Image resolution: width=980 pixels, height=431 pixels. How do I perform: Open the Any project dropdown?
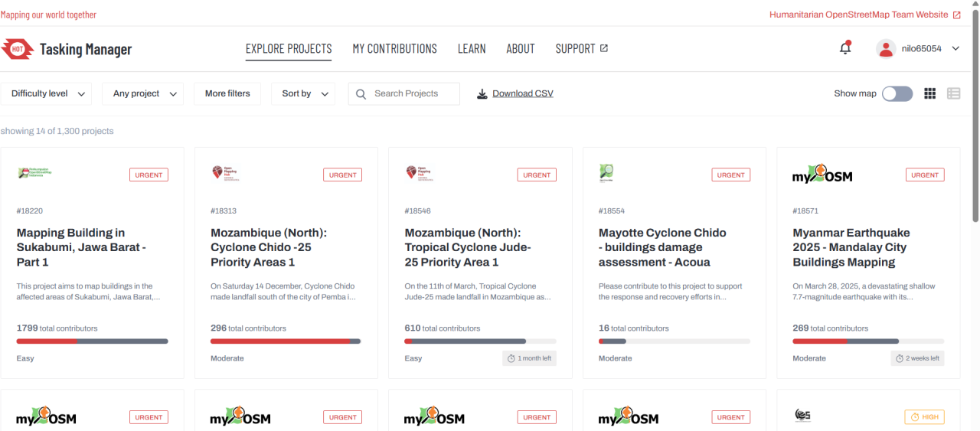pos(142,93)
